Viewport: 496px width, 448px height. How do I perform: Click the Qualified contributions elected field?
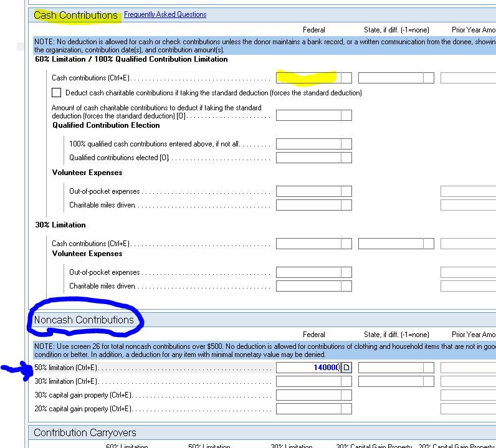(x=308, y=158)
